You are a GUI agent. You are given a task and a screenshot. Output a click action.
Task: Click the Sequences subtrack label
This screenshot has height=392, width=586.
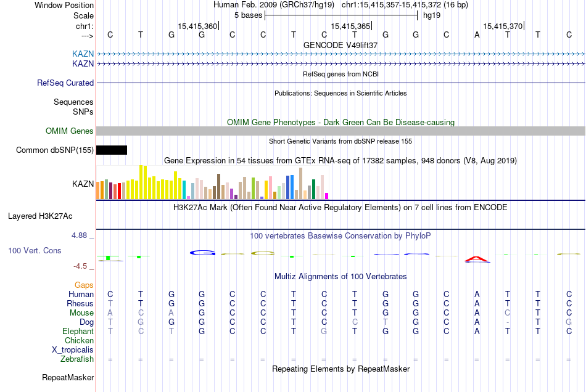(73, 102)
